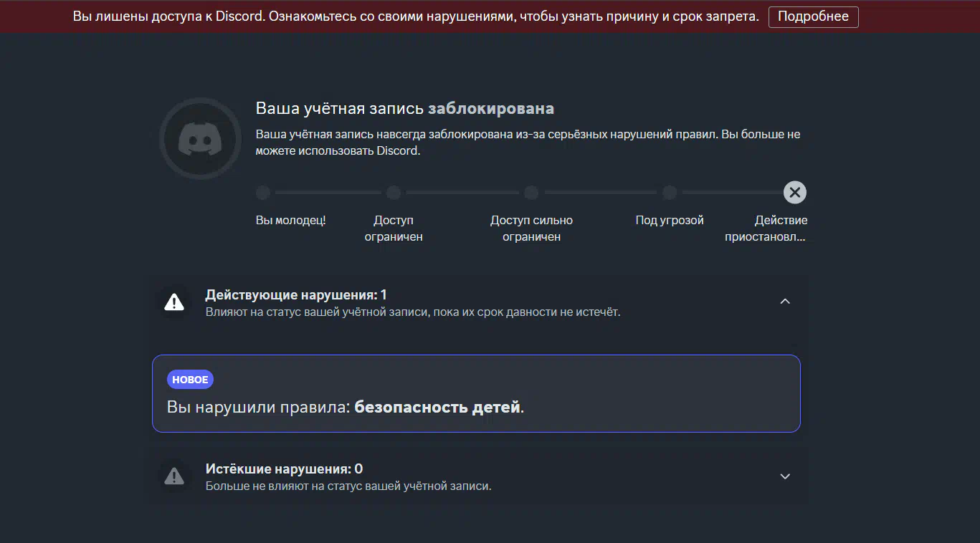Click the Доступ ограничен status dot
980x543 pixels.
(393, 193)
